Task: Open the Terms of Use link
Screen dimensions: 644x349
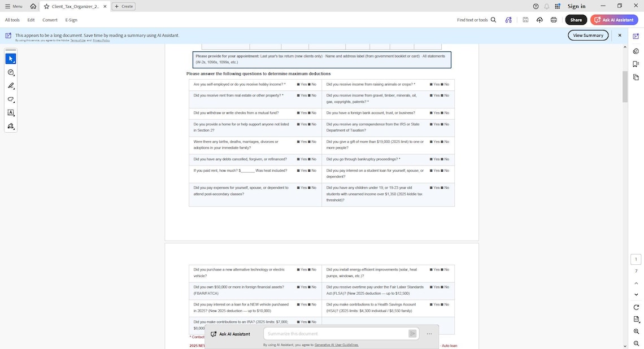Action: point(78,40)
